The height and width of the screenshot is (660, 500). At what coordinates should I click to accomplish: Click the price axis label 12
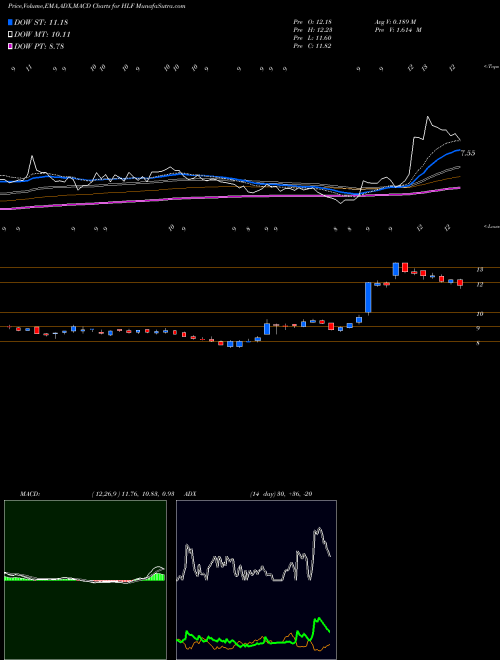(x=480, y=285)
